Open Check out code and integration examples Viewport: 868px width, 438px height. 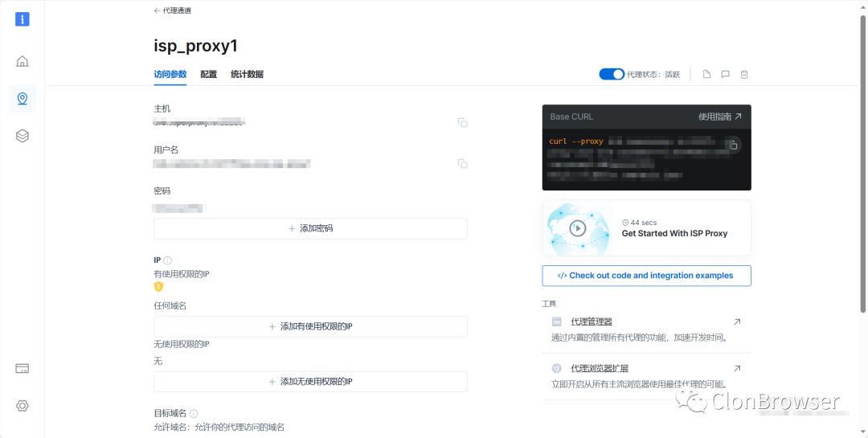click(646, 276)
